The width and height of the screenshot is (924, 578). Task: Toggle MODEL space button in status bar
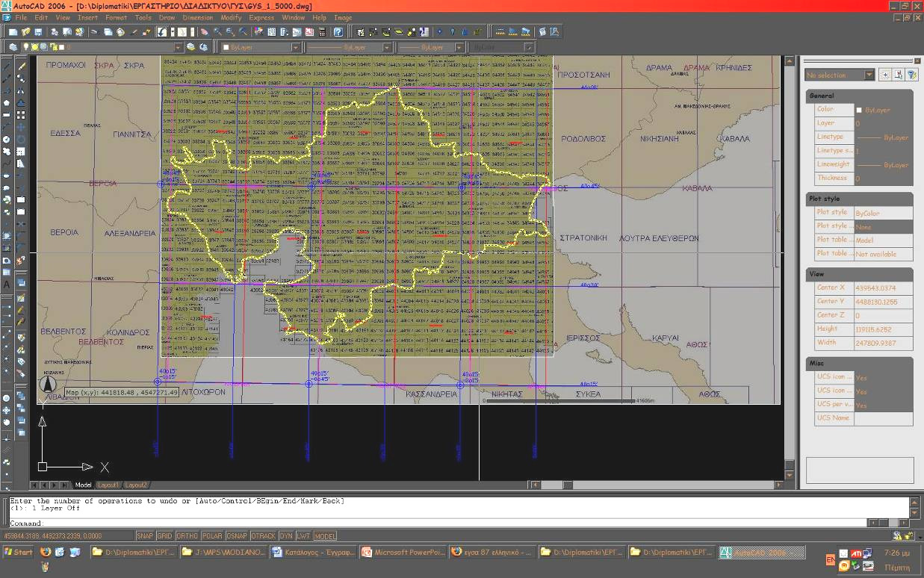[x=324, y=535]
